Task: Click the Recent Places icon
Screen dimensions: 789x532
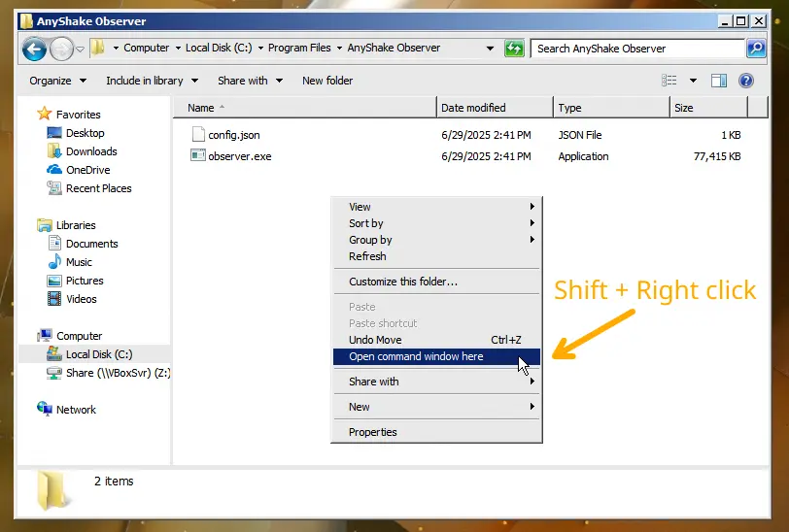Action: [x=53, y=188]
